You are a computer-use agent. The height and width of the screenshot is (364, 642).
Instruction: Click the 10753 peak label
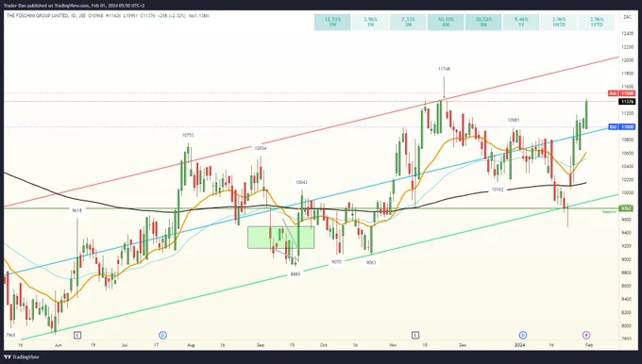(188, 135)
